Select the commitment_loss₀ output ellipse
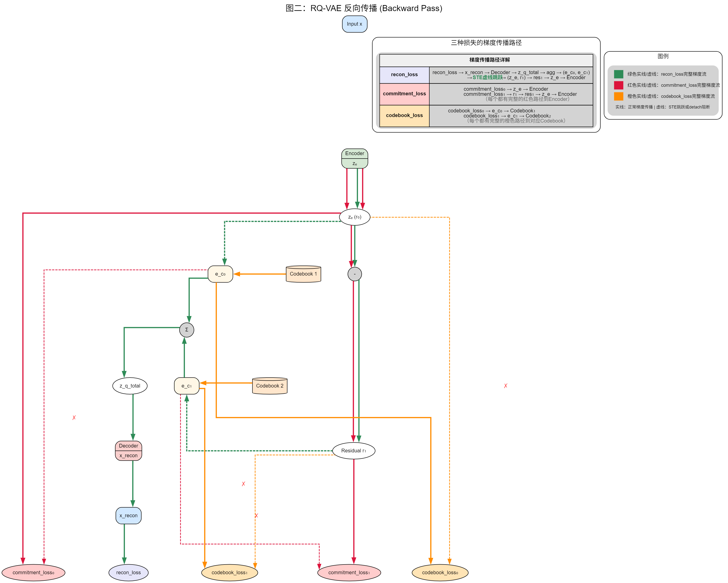728x583 pixels. click(x=33, y=573)
